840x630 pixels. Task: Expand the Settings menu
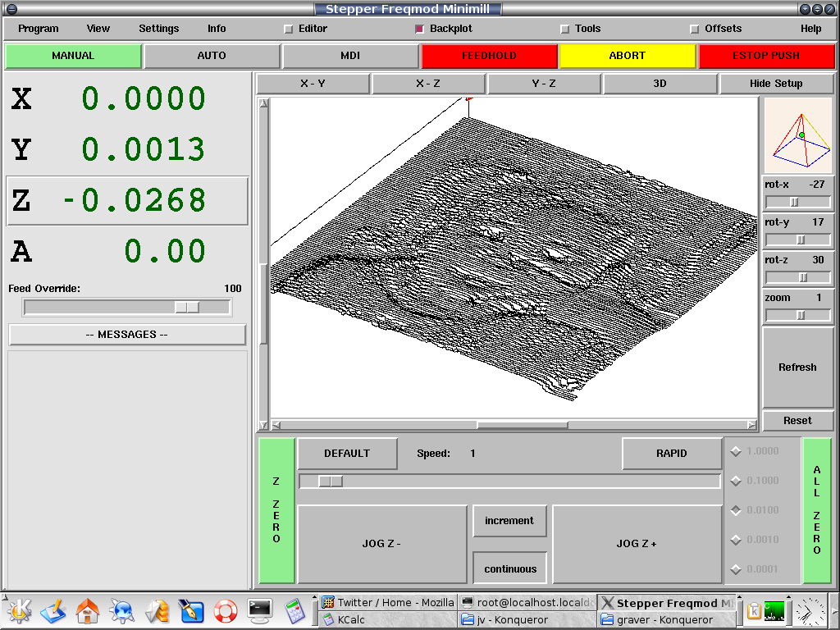pos(158,29)
